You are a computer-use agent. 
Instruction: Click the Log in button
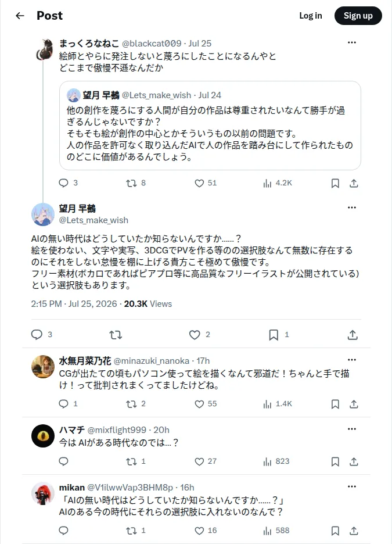(x=311, y=16)
